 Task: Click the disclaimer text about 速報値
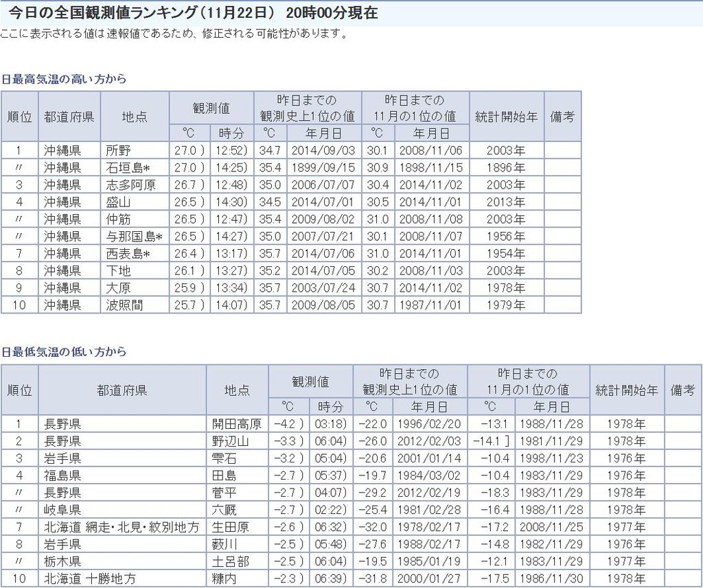(x=174, y=34)
